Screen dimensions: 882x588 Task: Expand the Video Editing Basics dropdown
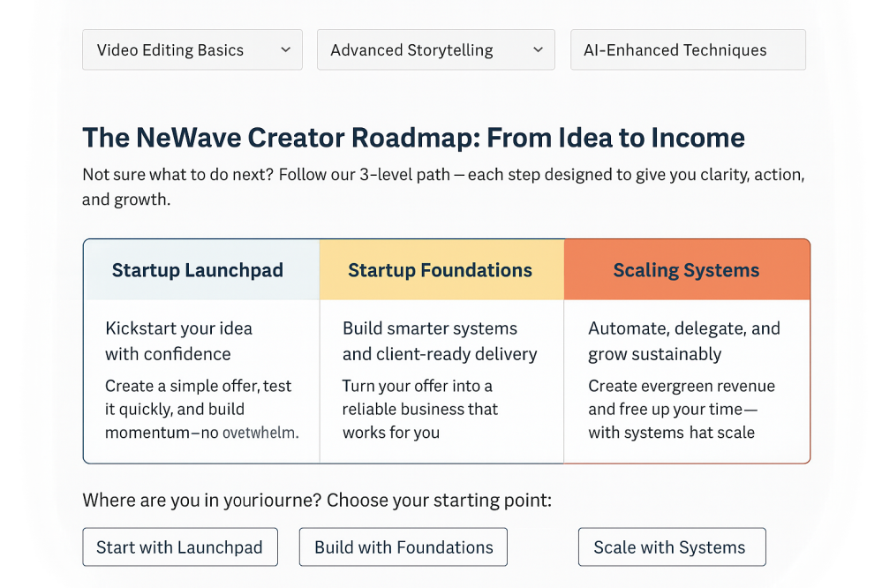(192, 50)
